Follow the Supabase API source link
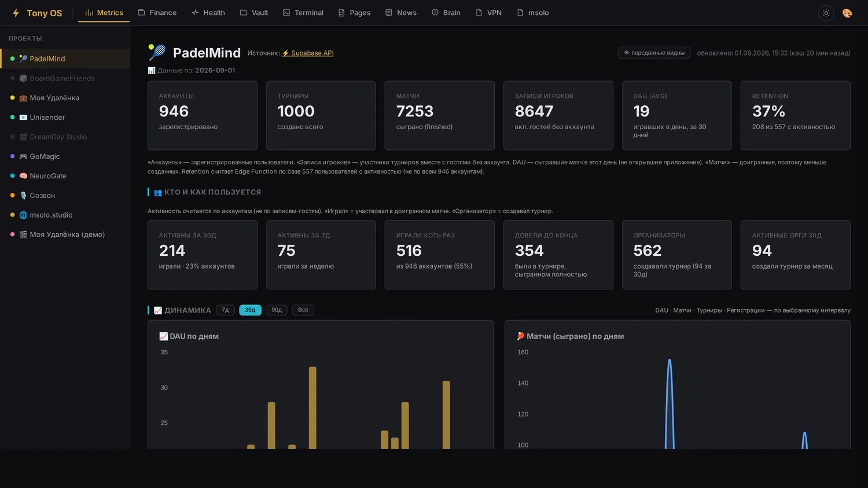868x488 pixels. click(308, 53)
